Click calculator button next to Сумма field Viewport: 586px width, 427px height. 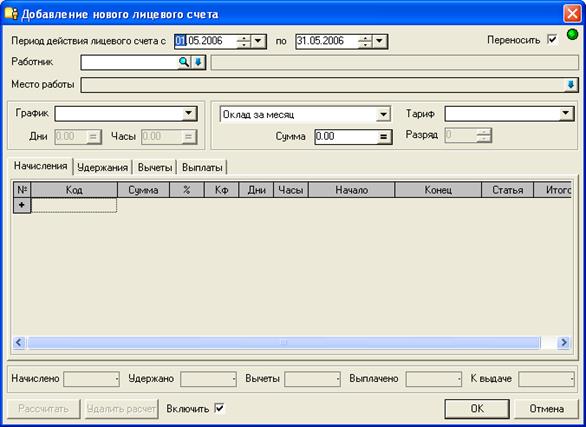point(383,137)
